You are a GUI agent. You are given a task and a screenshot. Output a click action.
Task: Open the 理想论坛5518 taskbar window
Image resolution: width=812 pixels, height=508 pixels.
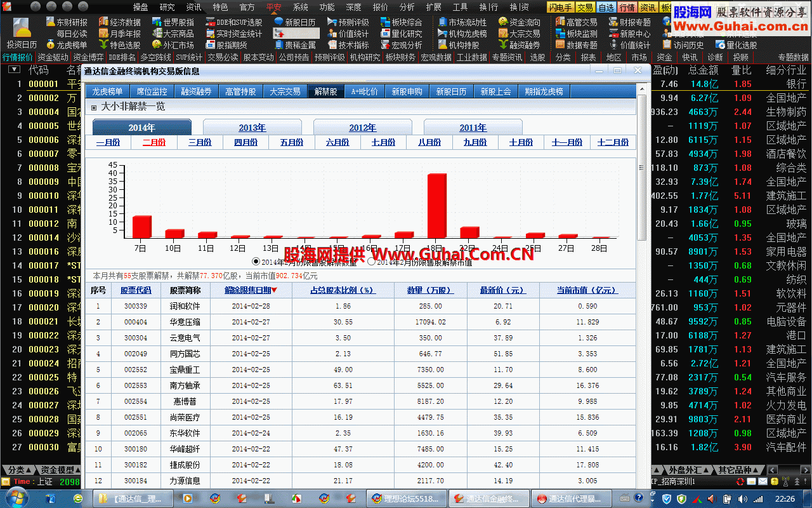tap(407, 498)
